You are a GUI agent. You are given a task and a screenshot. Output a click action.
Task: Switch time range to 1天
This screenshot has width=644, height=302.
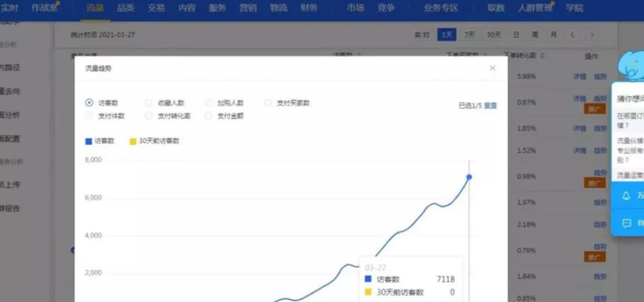pyautogui.click(x=447, y=35)
